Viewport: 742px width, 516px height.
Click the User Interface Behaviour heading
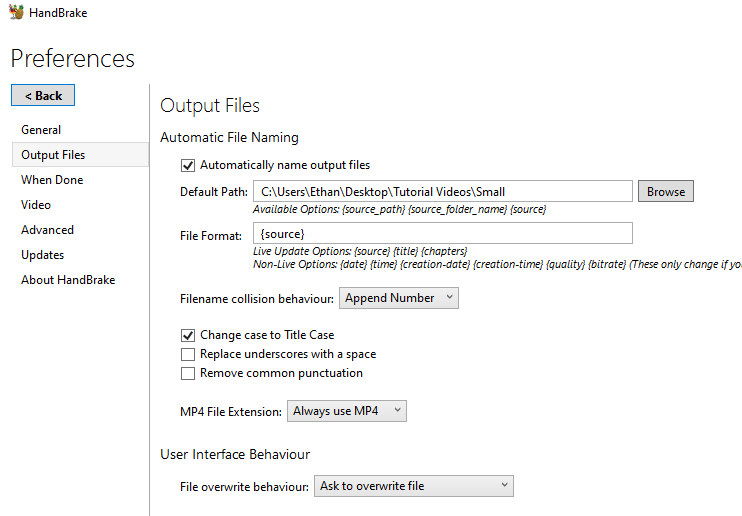235,454
